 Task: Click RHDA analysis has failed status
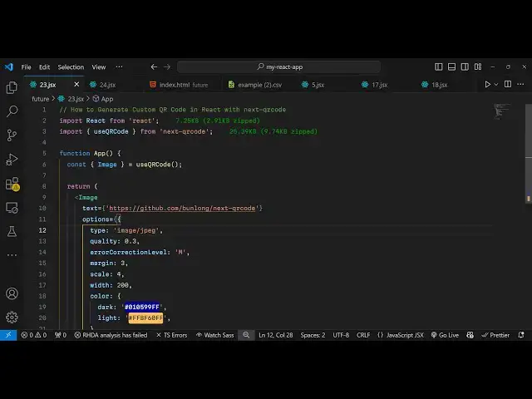[111, 335]
